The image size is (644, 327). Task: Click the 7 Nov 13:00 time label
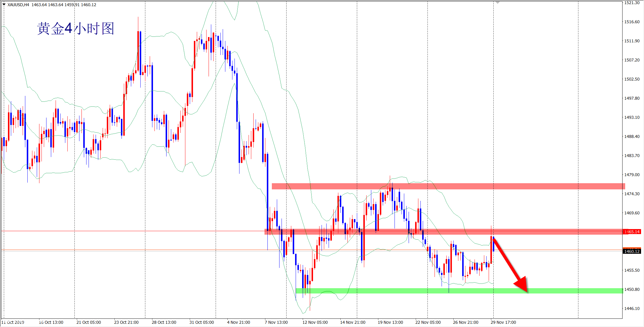(276, 322)
